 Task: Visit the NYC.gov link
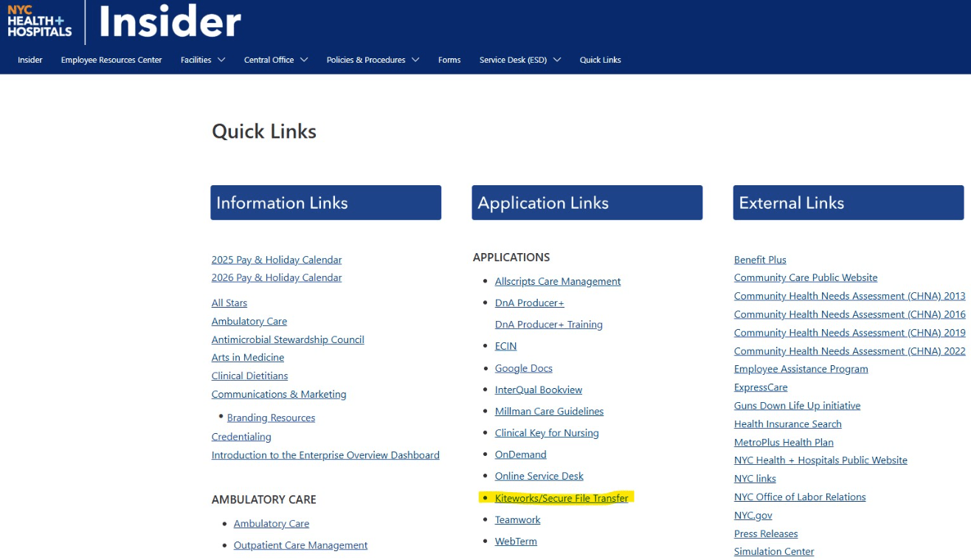(x=753, y=516)
